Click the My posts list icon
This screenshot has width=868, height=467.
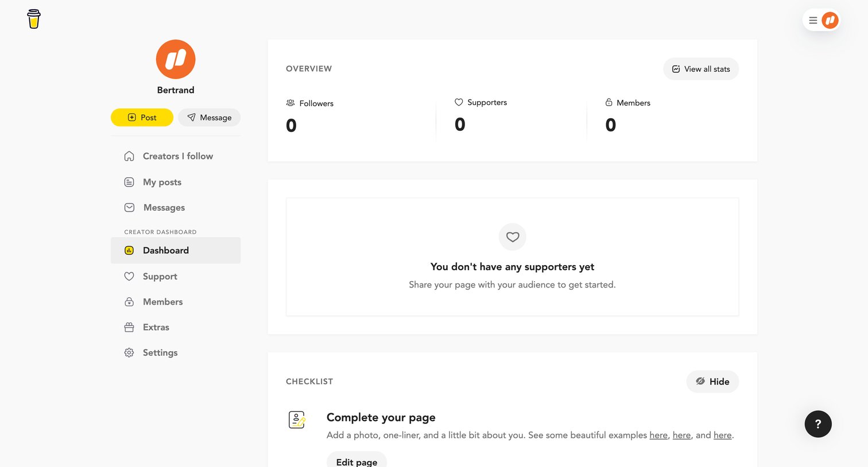(x=129, y=182)
